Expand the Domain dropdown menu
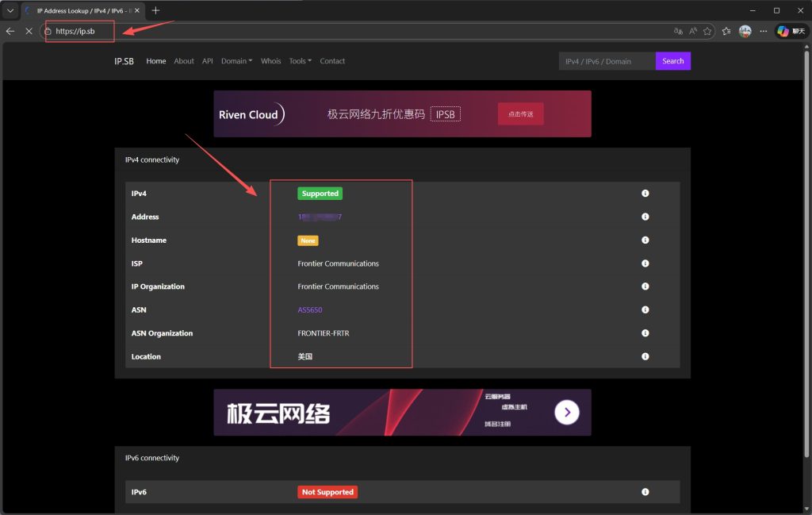Screen dimensions: 812x515 pos(236,61)
